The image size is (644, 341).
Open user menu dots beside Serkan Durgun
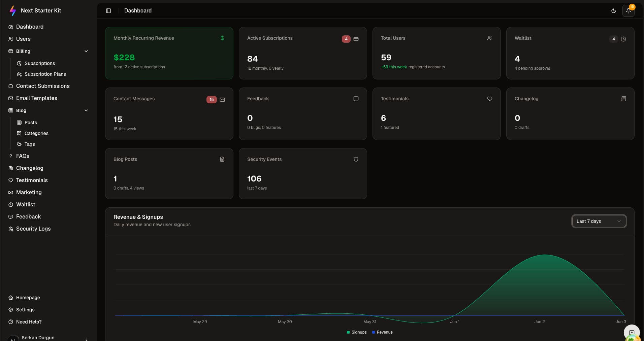(86, 339)
